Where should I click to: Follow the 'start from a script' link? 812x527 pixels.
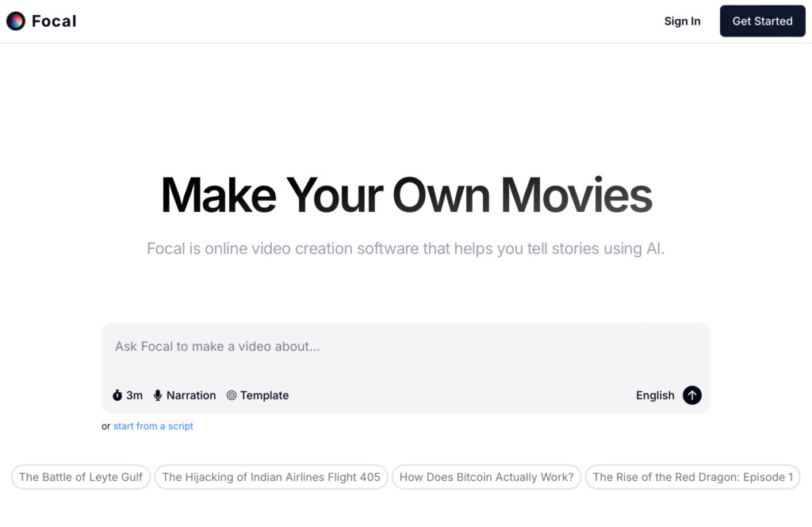click(153, 426)
